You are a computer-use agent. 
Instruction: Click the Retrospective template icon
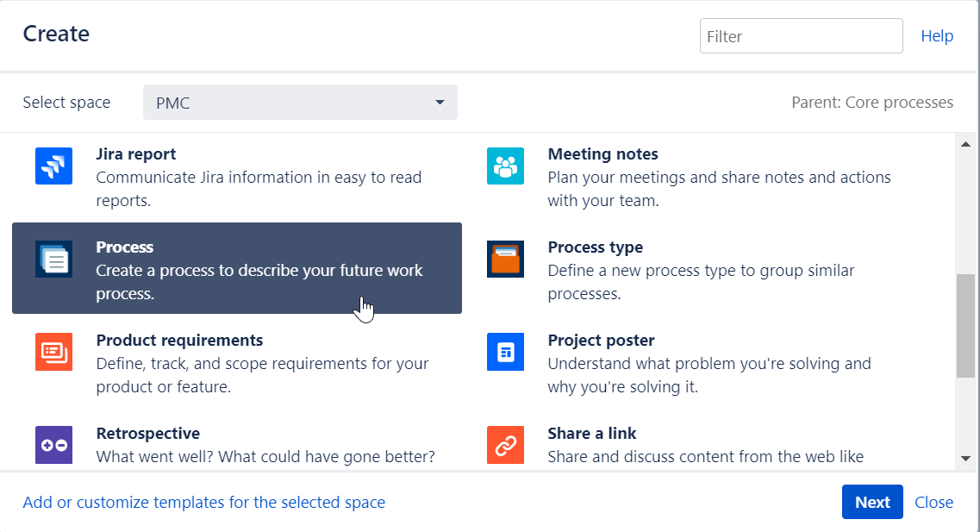click(53, 445)
